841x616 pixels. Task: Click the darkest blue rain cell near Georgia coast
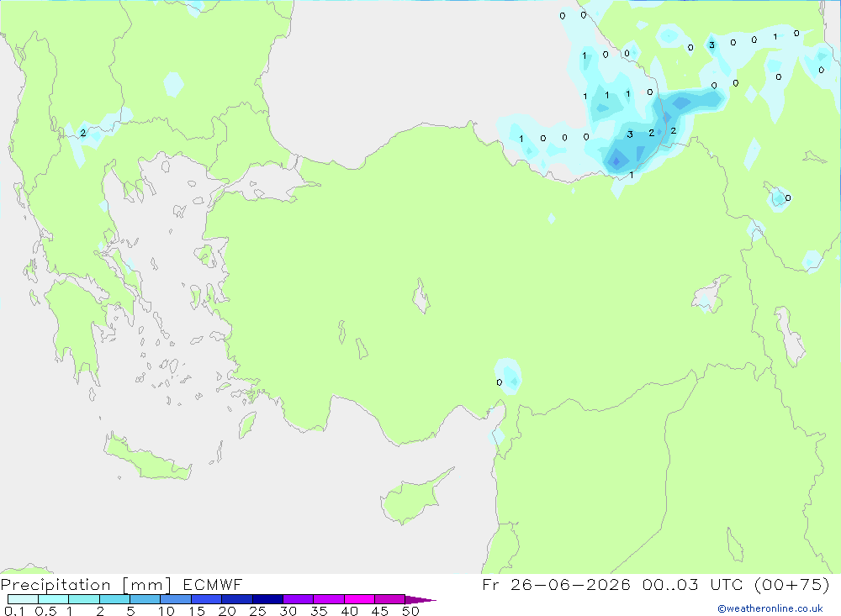(616, 161)
